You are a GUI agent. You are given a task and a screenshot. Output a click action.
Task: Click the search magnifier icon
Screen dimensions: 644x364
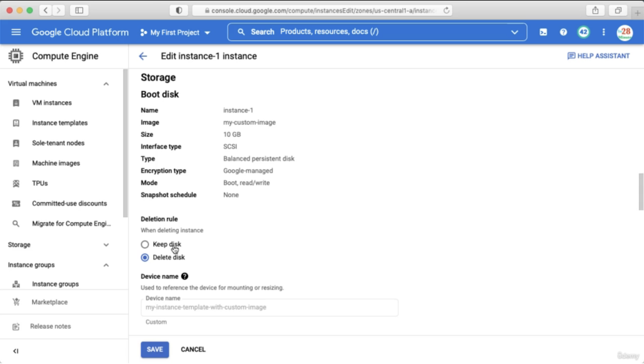click(241, 32)
